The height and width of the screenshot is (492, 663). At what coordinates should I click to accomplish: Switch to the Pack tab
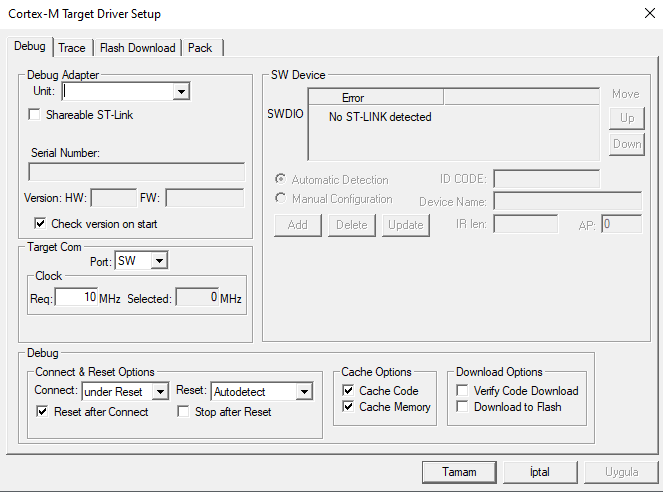tap(200, 48)
